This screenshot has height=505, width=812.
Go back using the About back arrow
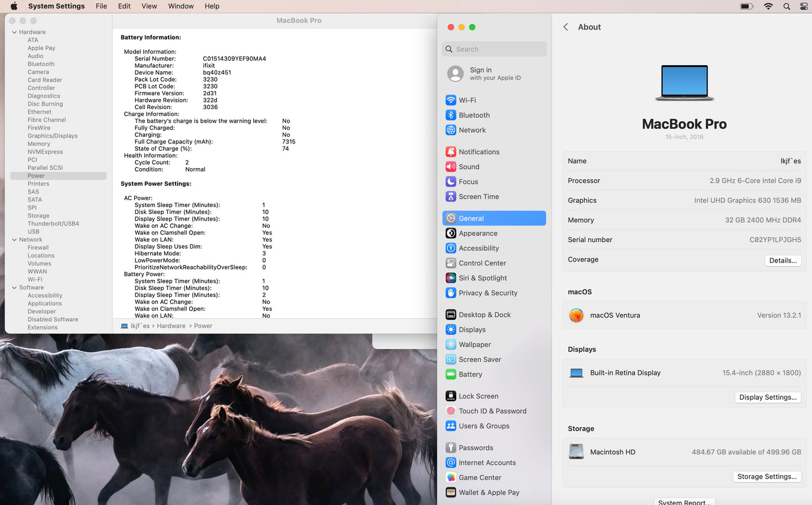[565, 27]
